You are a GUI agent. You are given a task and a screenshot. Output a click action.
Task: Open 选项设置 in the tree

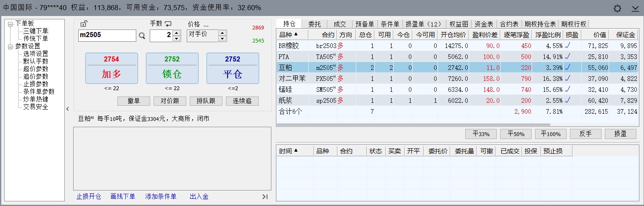36,54
